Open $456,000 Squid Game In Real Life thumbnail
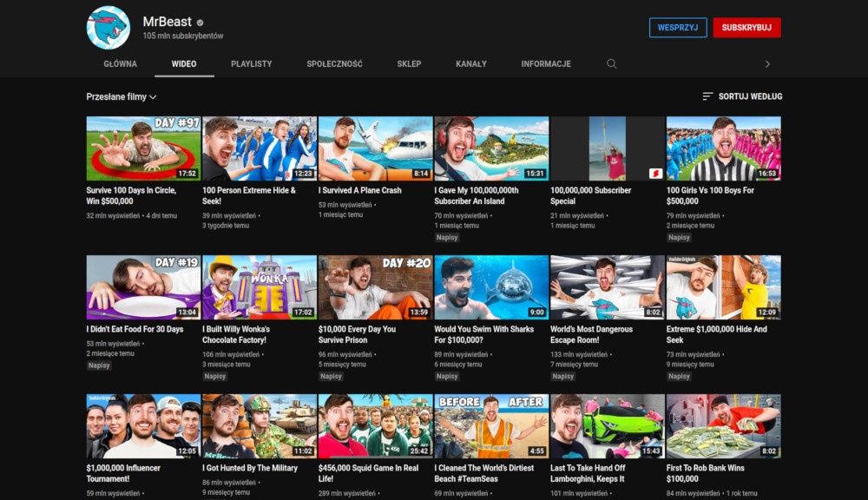This screenshot has height=500, width=868. (x=375, y=426)
